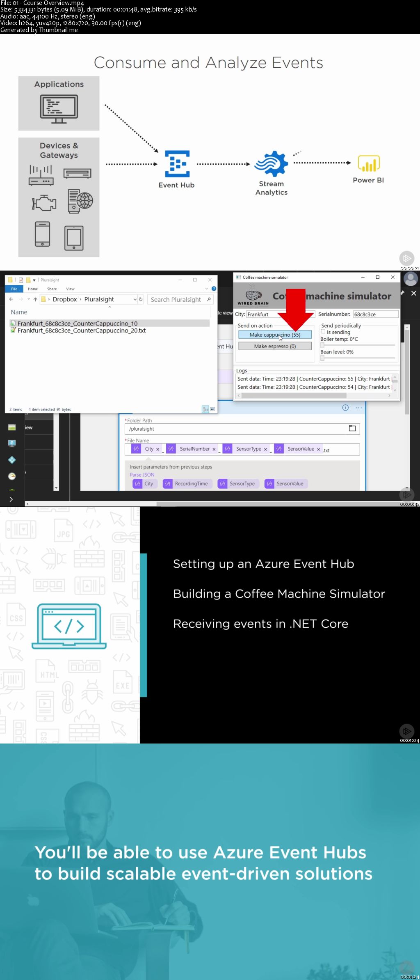Click the play overlay on third thumbnail
This screenshot has width=420, height=980.
tap(406, 731)
